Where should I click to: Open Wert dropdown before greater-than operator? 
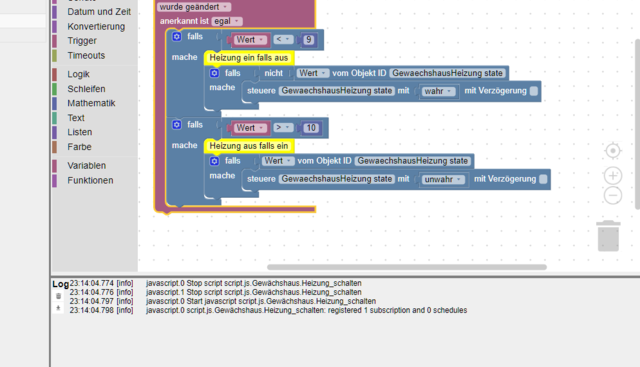coord(251,128)
